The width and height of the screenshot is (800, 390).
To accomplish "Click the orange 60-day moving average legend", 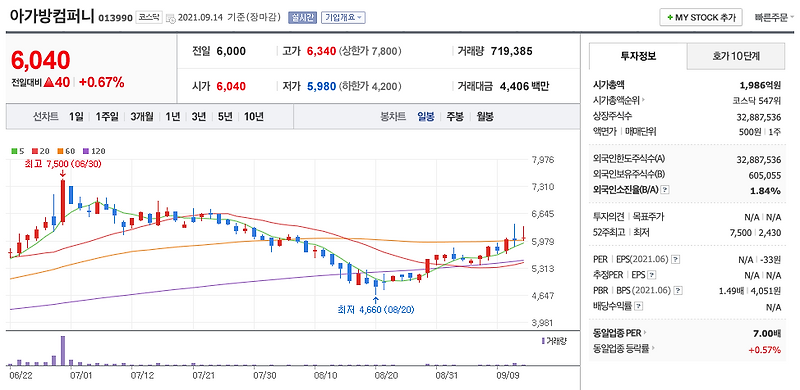I will [66, 151].
